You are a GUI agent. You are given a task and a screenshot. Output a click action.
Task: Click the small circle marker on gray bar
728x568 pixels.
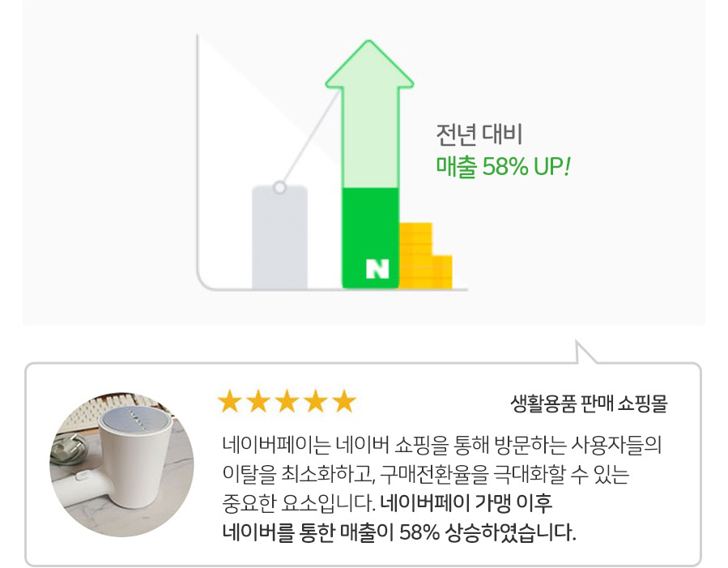point(279,187)
